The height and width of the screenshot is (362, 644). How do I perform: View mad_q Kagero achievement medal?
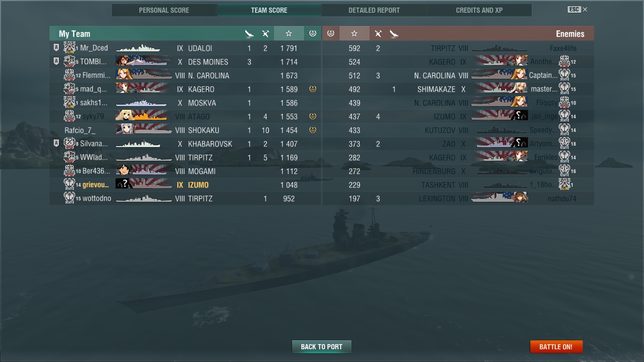313,89
